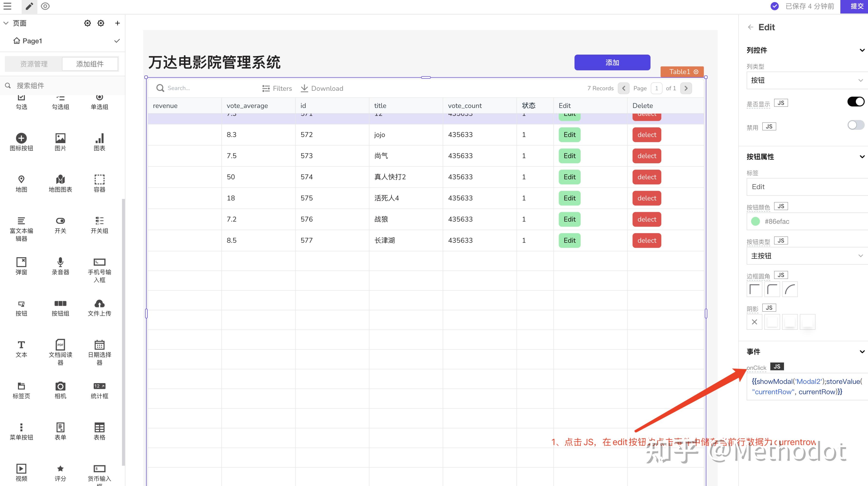Switch to the 添加组件 tab
Viewport: 868px width, 486px height.
tap(90, 64)
